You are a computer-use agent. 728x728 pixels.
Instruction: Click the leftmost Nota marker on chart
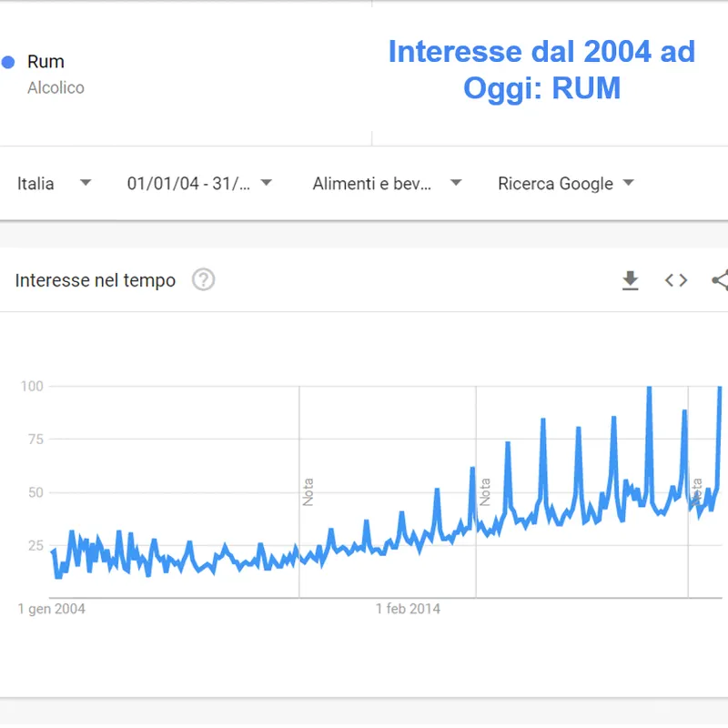[308, 492]
